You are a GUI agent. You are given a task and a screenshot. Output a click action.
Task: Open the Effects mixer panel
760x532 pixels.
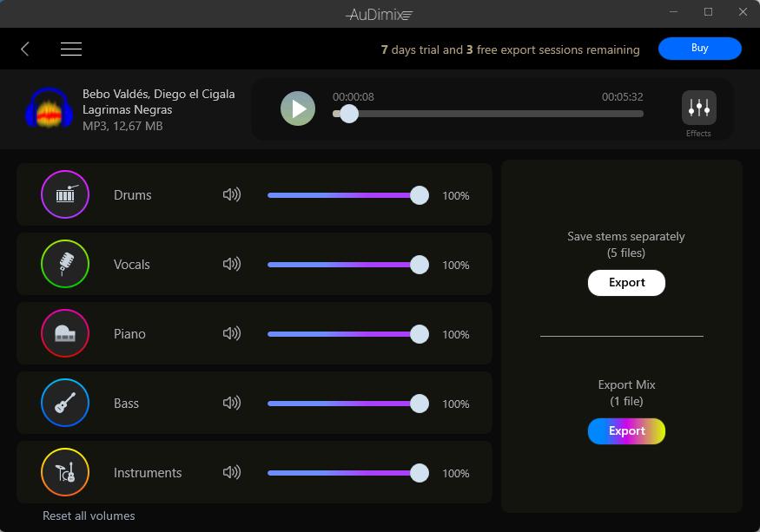(x=698, y=108)
